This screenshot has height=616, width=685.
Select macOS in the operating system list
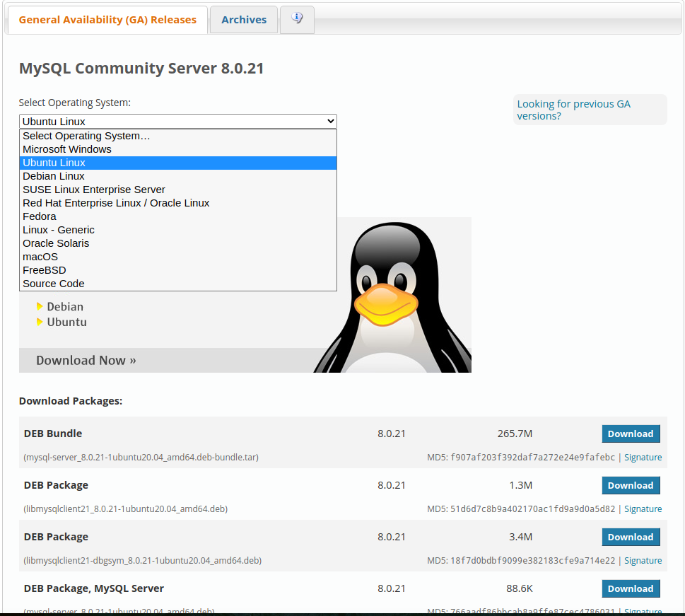coord(40,256)
